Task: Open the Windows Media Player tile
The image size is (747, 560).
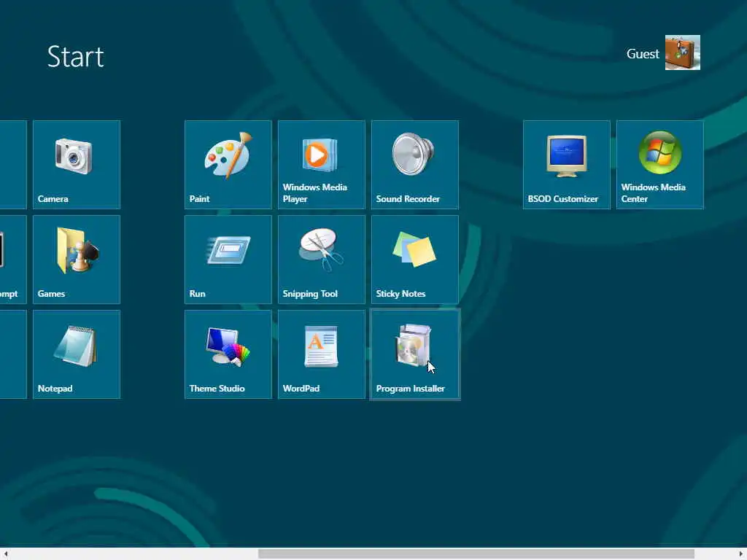Action: [x=322, y=165]
